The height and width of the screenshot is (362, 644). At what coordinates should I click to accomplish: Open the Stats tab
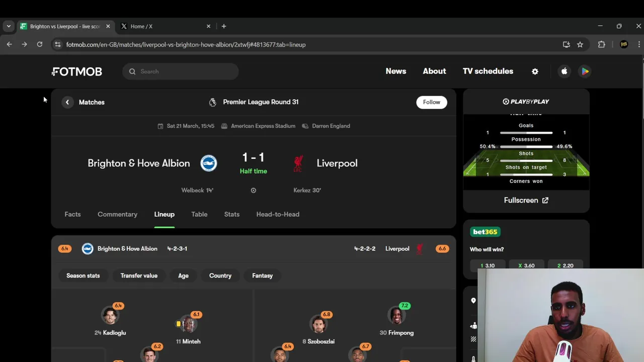click(x=232, y=214)
